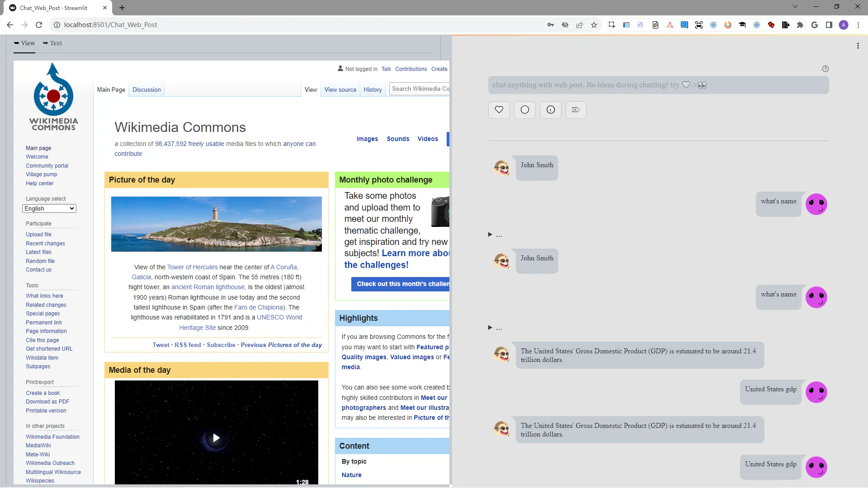Click the Random file sidebar link
This screenshot has height=488, width=868.
(x=40, y=261)
